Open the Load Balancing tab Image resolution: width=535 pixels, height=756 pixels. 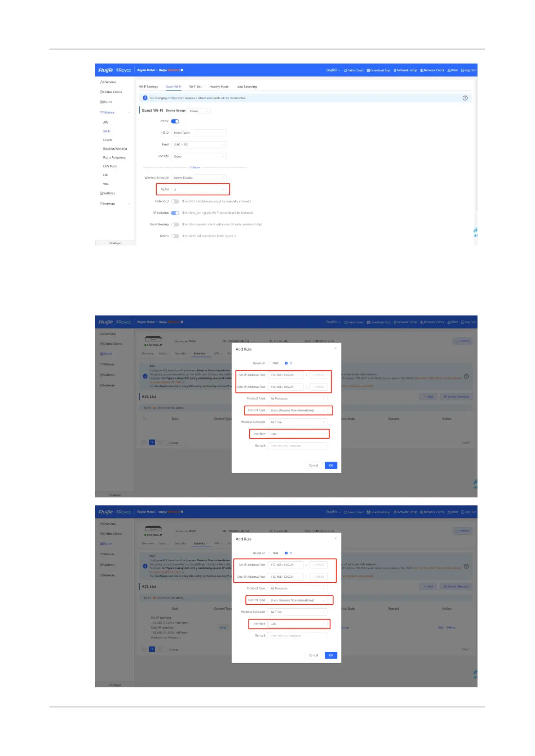(x=247, y=87)
